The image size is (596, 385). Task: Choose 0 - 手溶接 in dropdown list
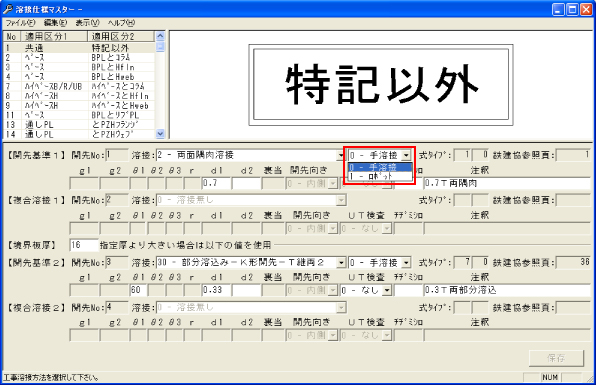pos(380,167)
